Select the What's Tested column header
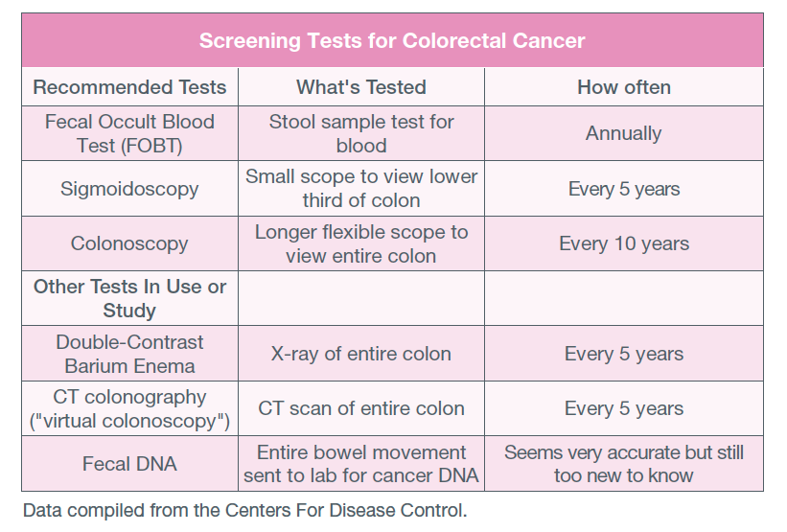 pos(360,87)
